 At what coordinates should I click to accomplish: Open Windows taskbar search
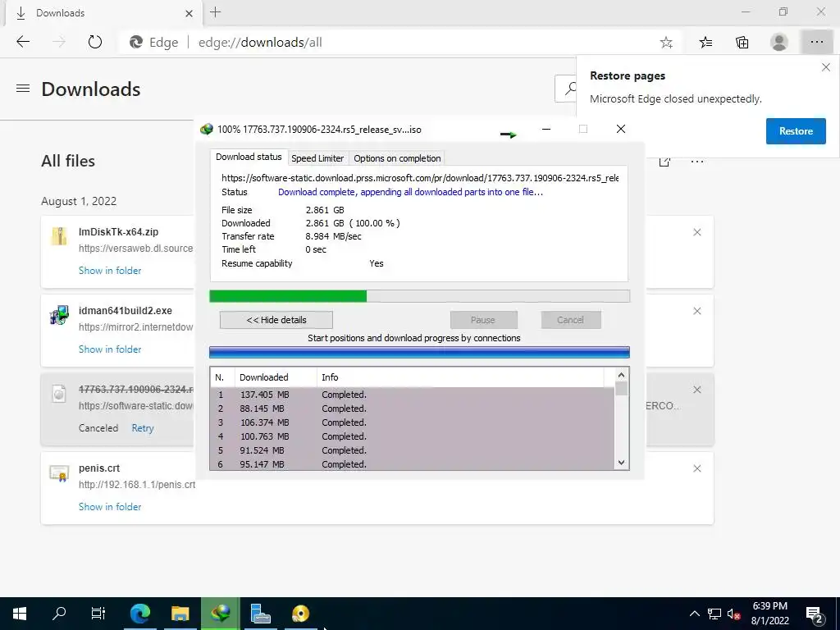tap(59, 614)
